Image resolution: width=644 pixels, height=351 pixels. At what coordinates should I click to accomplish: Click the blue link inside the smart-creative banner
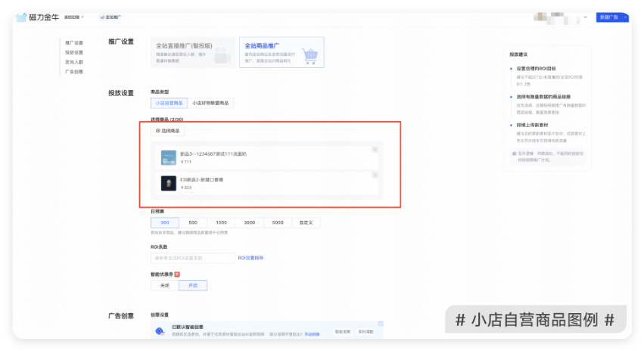[312, 334]
